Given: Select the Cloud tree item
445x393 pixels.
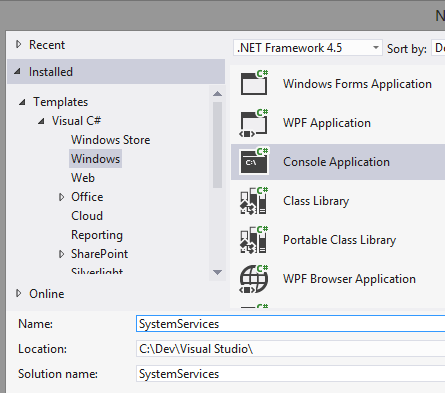Looking at the screenshot, I should coord(87,216).
